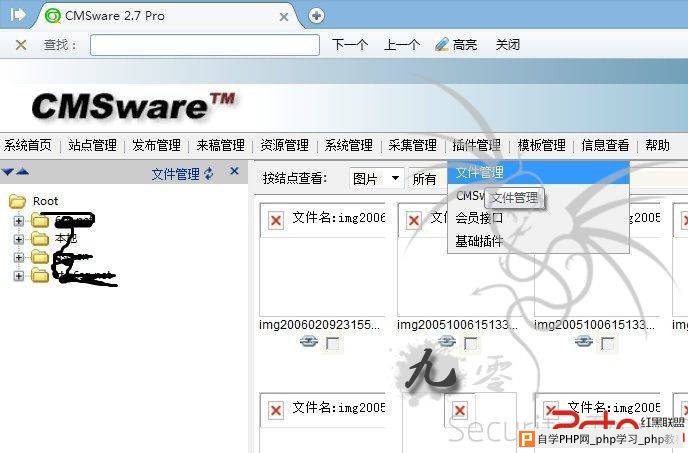Click link icon under second img2005100615133 file
The image size is (688, 453).
pyautogui.click(x=447, y=342)
